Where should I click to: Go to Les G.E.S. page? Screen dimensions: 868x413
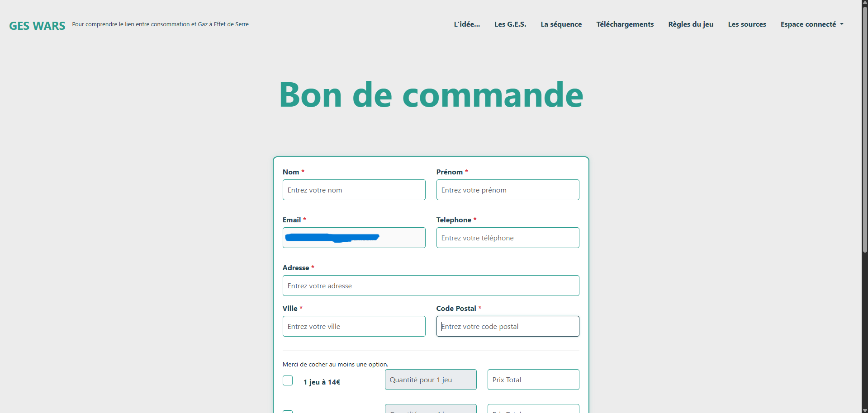pos(510,24)
